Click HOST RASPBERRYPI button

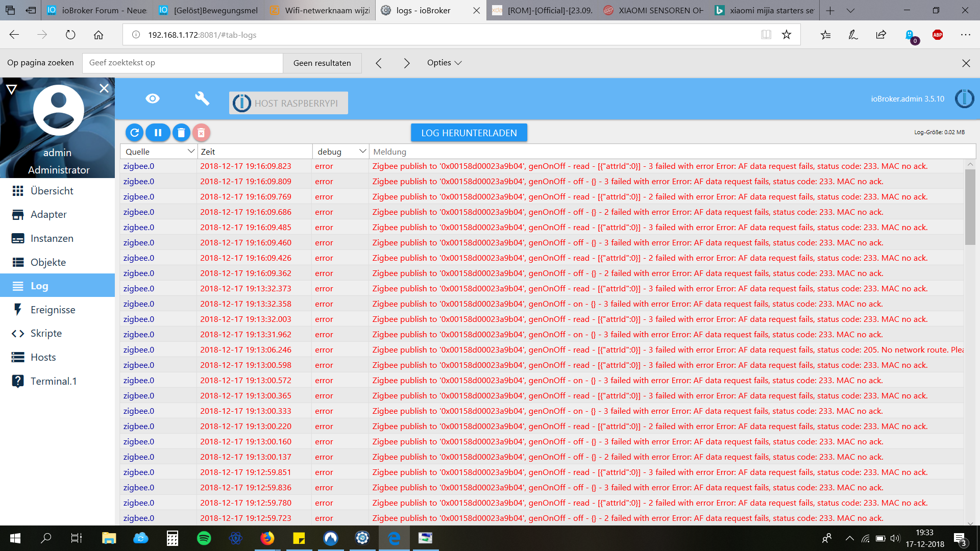point(288,103)
